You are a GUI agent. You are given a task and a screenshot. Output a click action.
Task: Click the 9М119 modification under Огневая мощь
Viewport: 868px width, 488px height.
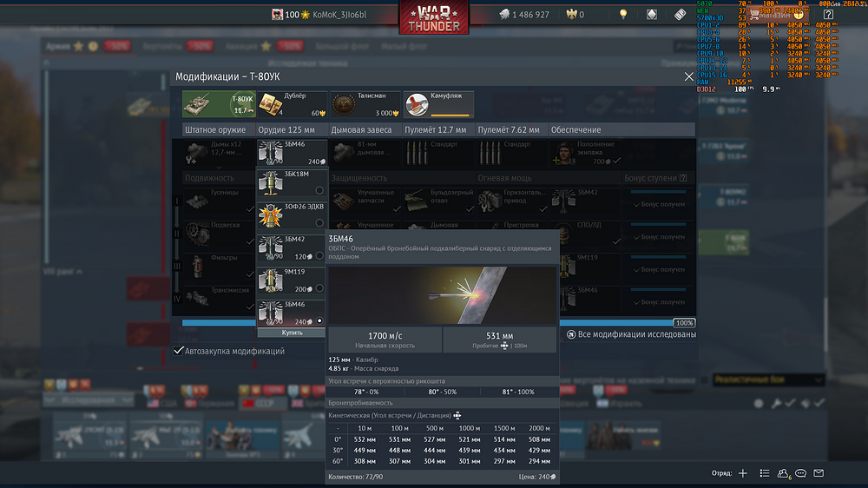pos(590,267)
